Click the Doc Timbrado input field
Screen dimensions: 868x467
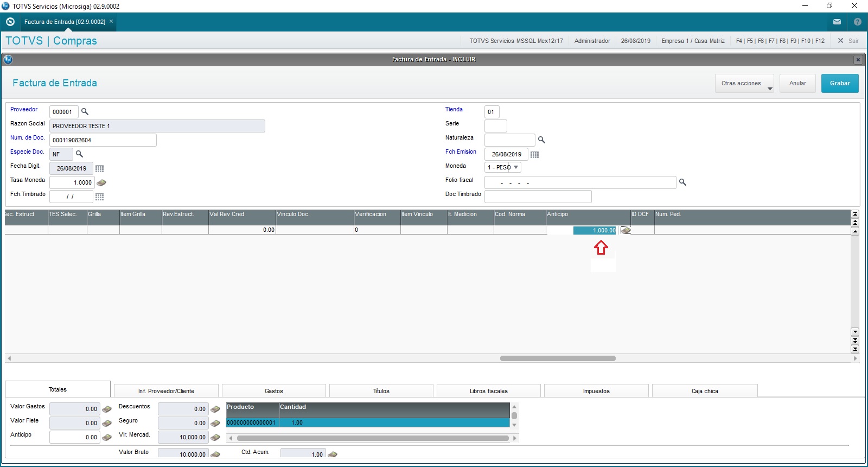[538, 197]
